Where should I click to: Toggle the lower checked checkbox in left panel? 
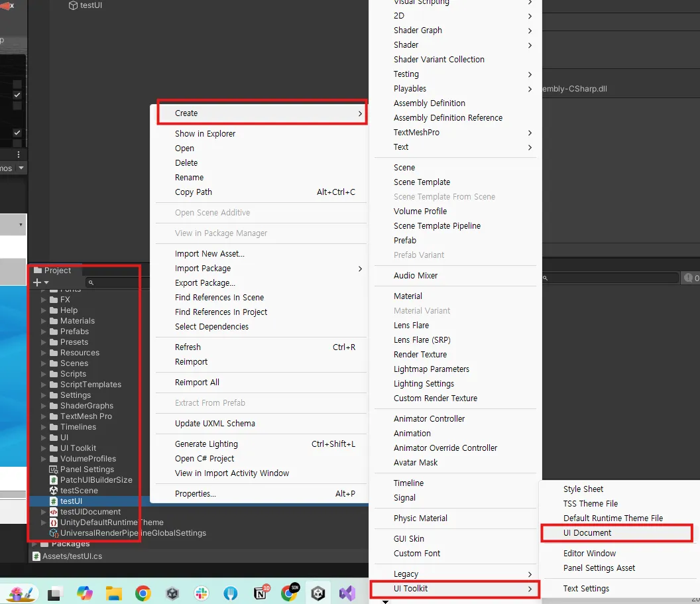[x=17, y=133]
